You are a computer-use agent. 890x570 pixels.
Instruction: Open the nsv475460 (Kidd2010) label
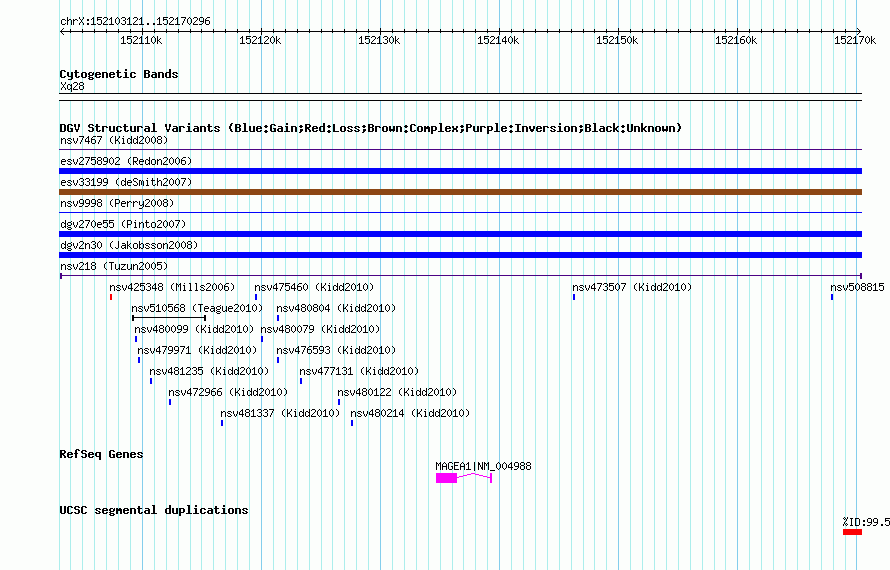click(x=314, y=287)
